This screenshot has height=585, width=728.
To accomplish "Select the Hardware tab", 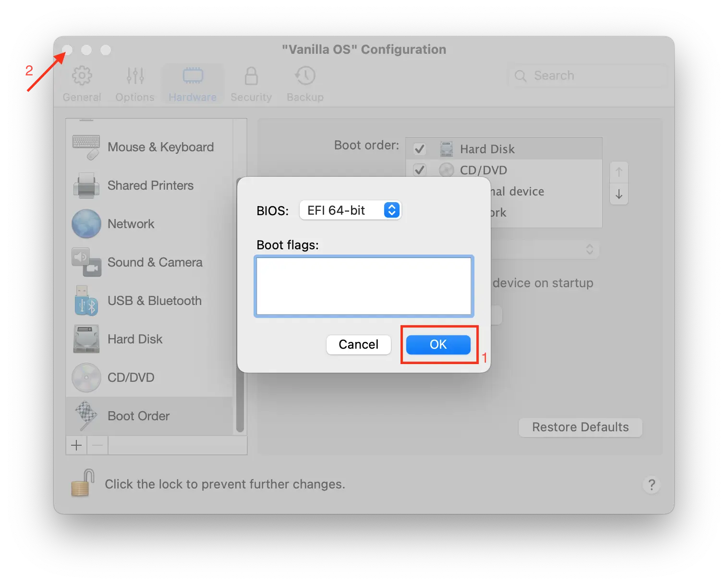I will tap(193, 84).
